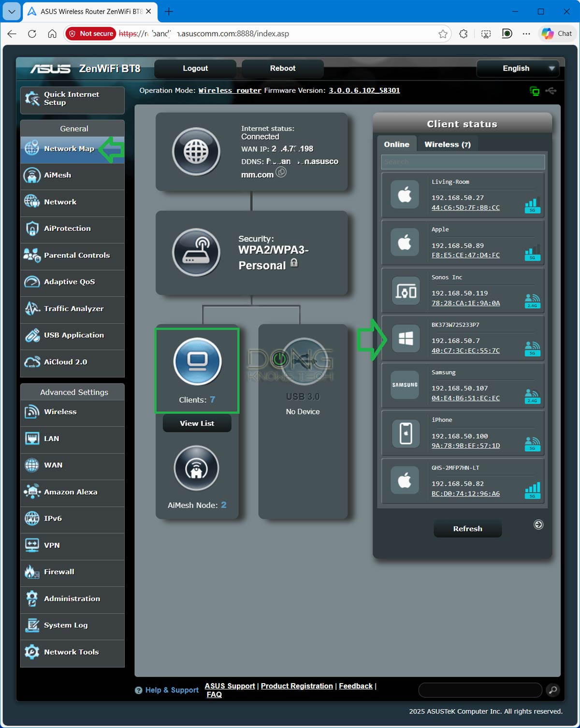Click View List under Clients

click(196, 423)
